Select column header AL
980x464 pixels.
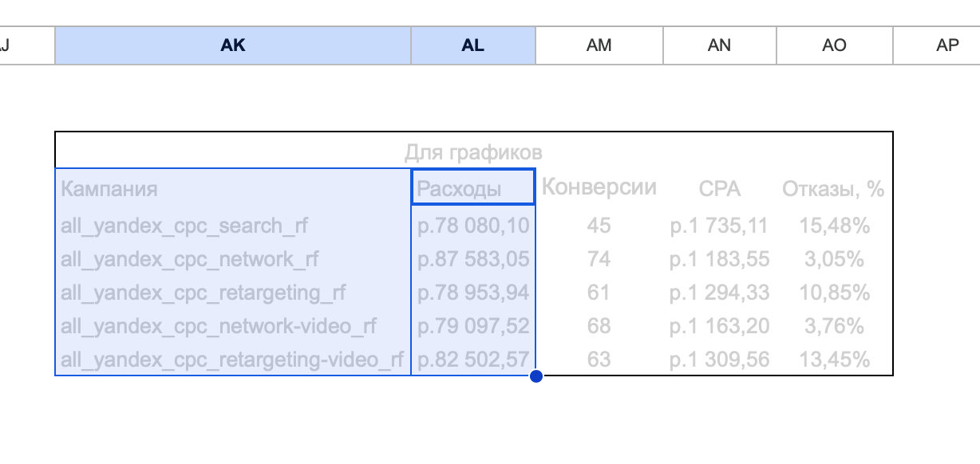click(x=472, y=45)
